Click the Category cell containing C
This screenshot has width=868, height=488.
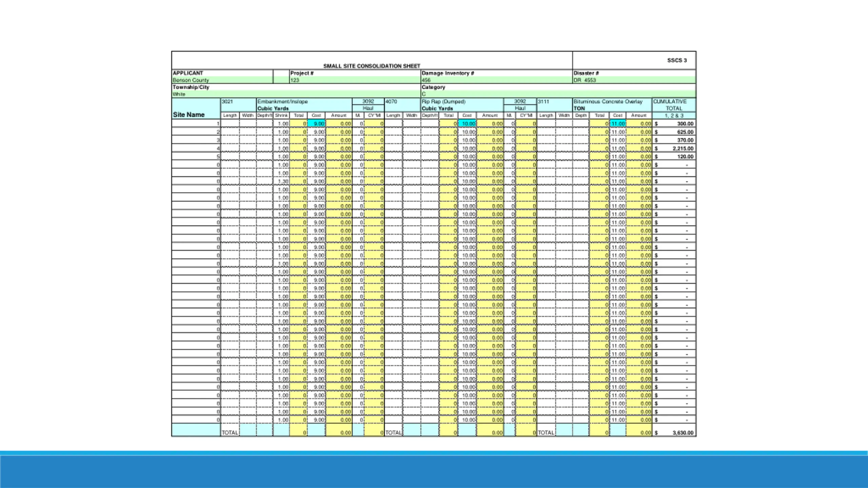click(558, 94)
